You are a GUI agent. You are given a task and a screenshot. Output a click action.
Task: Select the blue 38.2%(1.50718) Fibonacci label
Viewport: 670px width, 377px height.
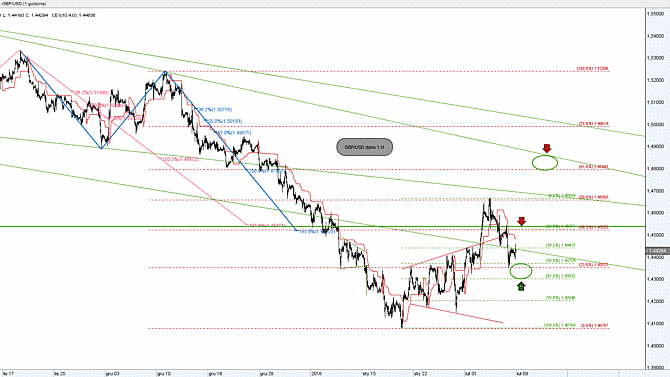(x=215, y=110)
